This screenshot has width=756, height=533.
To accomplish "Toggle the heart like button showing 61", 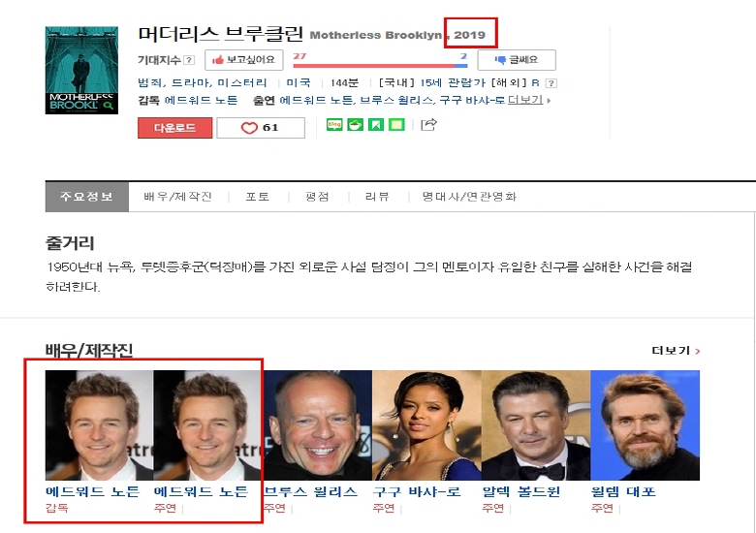I will point(260,128).
